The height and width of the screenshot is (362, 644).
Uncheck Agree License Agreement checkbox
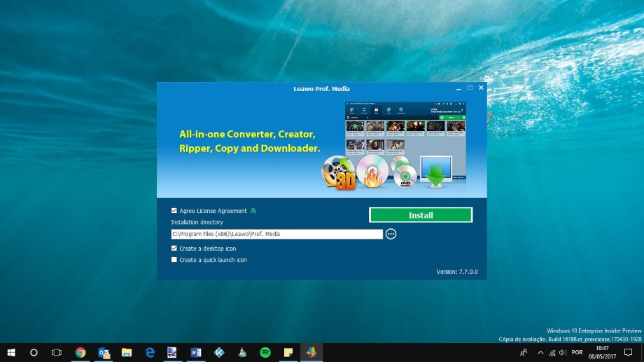(174, 211)
